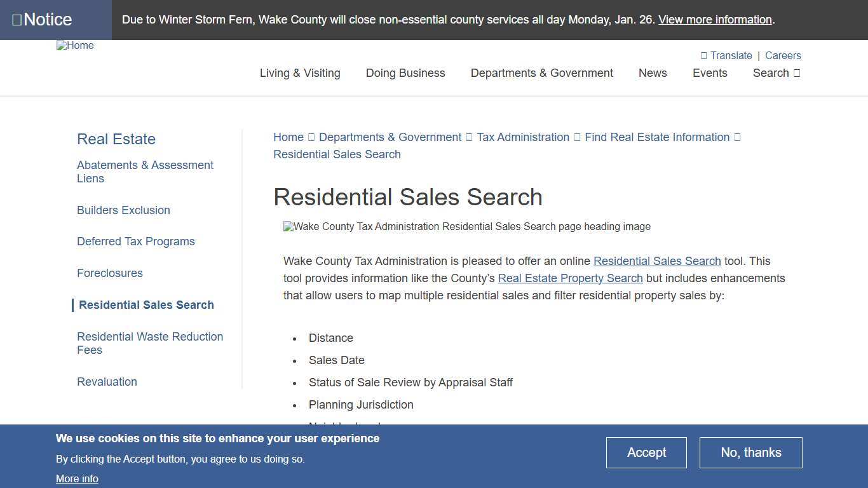Open the View more information link
This screenshot has width=868, height=488.
tap(714, 20)
